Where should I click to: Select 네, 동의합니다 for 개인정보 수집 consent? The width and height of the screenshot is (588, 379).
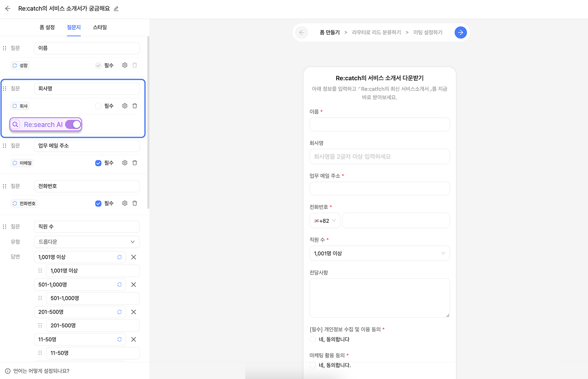click(313, 339)
